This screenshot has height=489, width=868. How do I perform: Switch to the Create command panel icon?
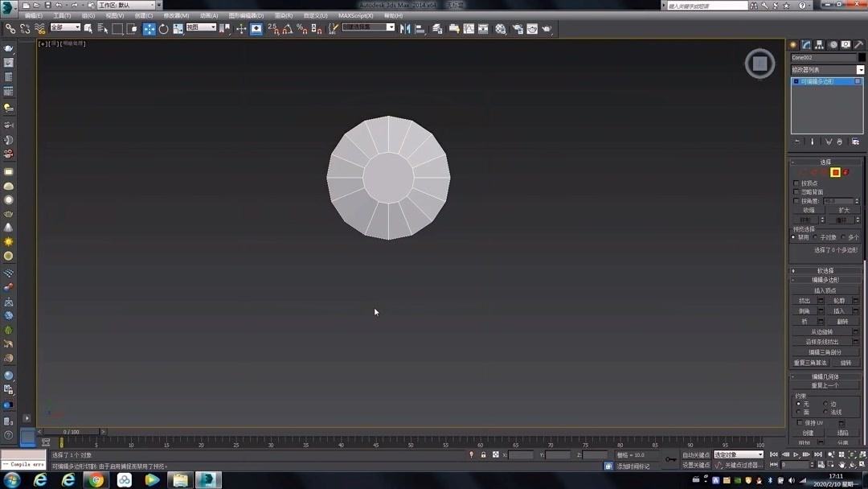point(793,43)
